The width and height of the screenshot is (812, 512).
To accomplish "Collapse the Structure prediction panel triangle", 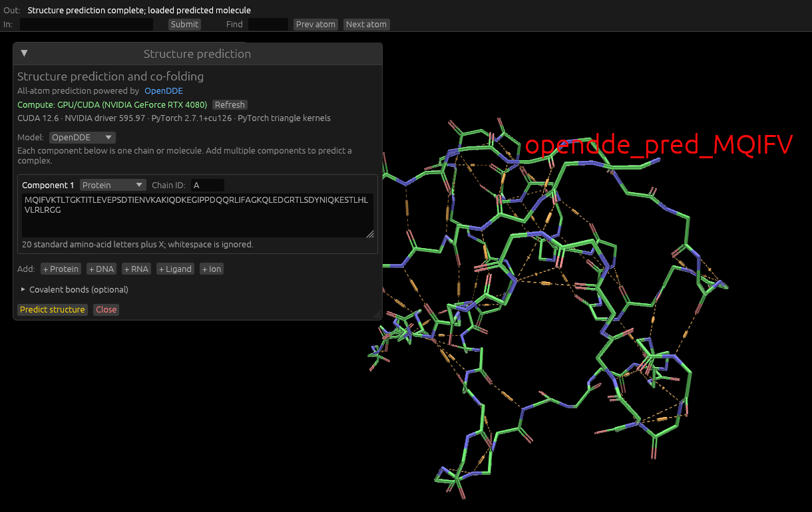I will [25, 53].
